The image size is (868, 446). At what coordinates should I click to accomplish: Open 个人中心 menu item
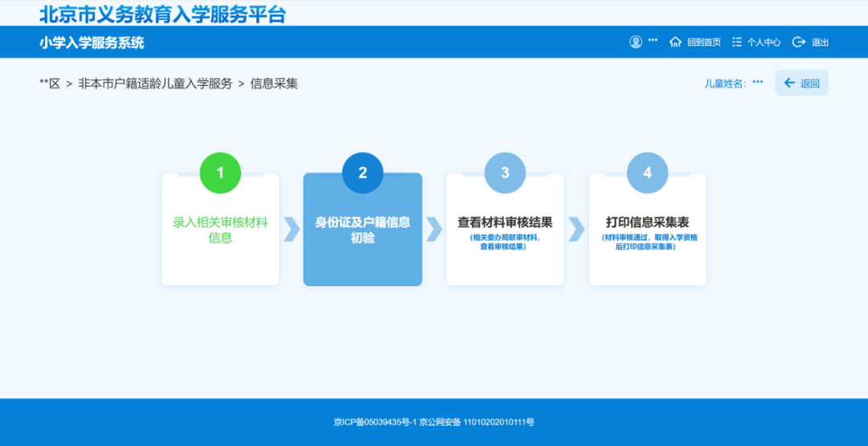coord(764,43)
